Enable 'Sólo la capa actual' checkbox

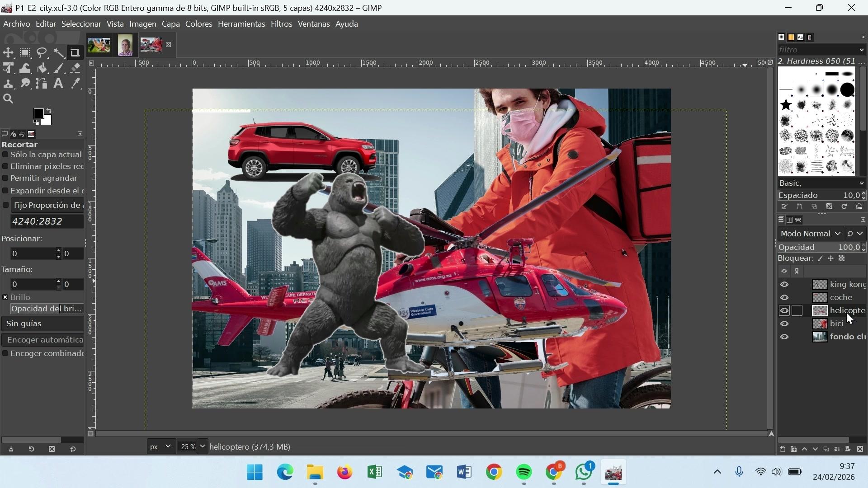5,155
